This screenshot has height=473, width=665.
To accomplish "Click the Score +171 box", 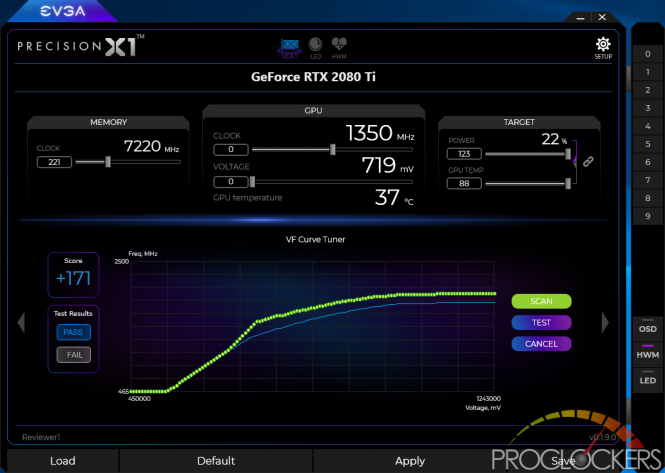I will click(73, 274).
